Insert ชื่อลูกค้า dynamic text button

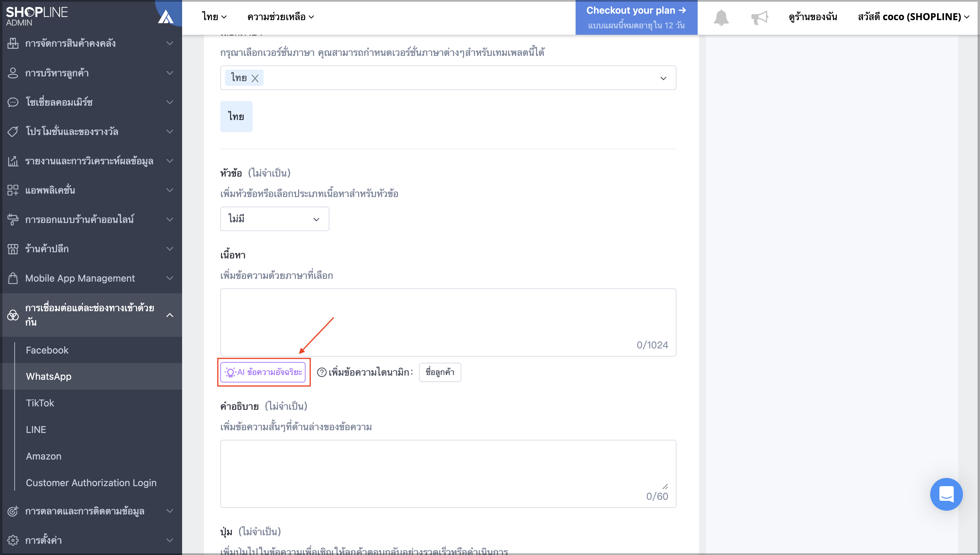click(440, 372)
